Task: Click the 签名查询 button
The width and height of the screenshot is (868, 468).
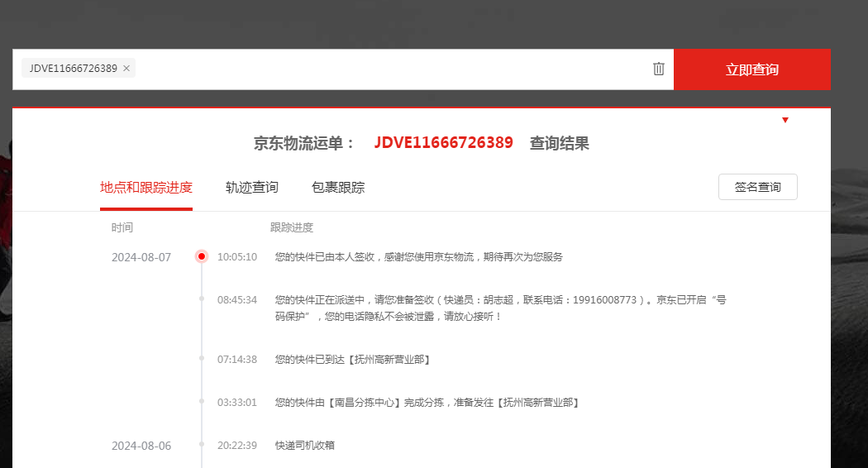Action: point(758,187)
